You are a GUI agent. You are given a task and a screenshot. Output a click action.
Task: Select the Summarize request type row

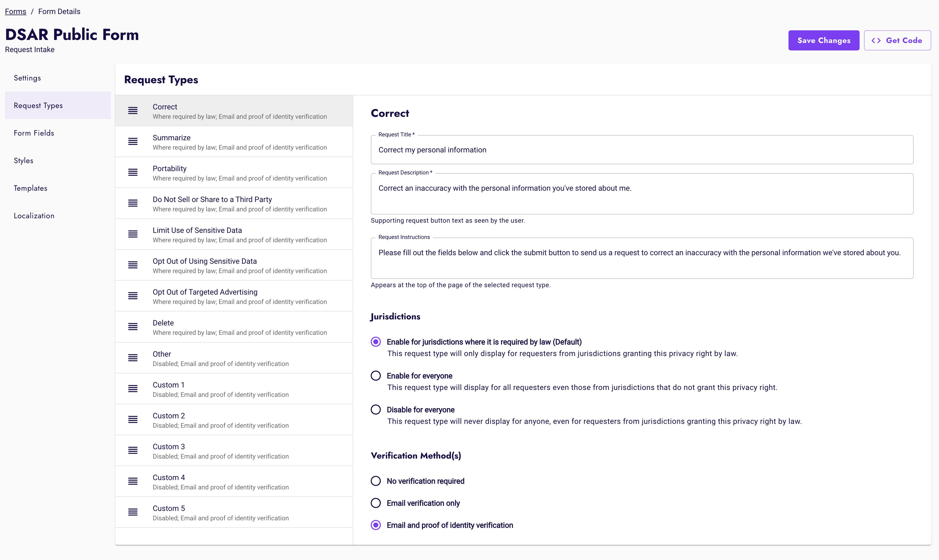coord(234,142)
